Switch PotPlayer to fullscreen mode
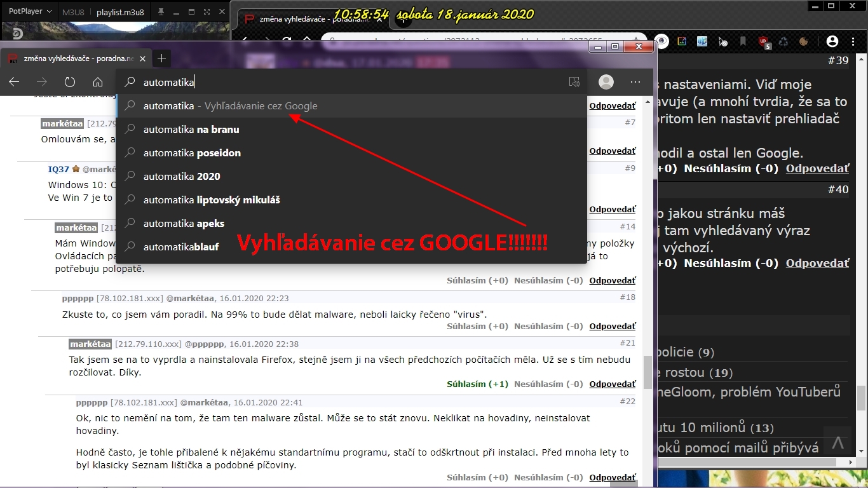The height and width of the screenshot is (488, 868). tap(207, 12)
